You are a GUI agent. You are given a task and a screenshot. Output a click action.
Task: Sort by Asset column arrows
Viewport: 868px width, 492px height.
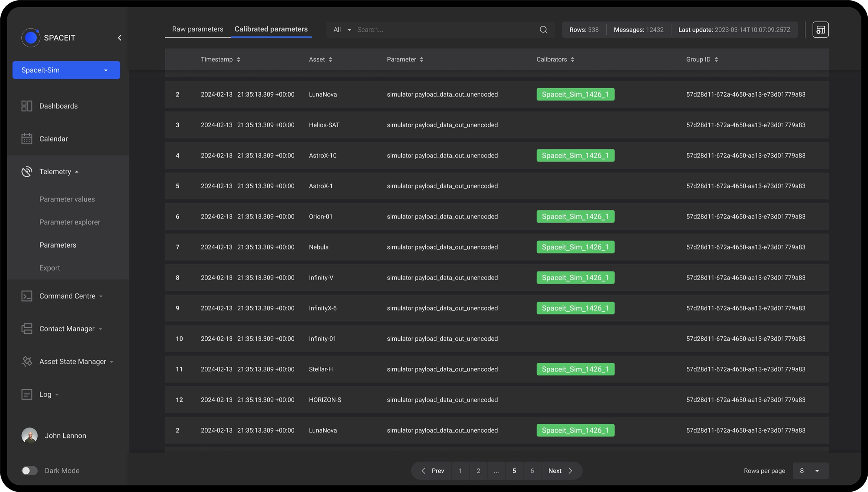click(x=331, y=59)
